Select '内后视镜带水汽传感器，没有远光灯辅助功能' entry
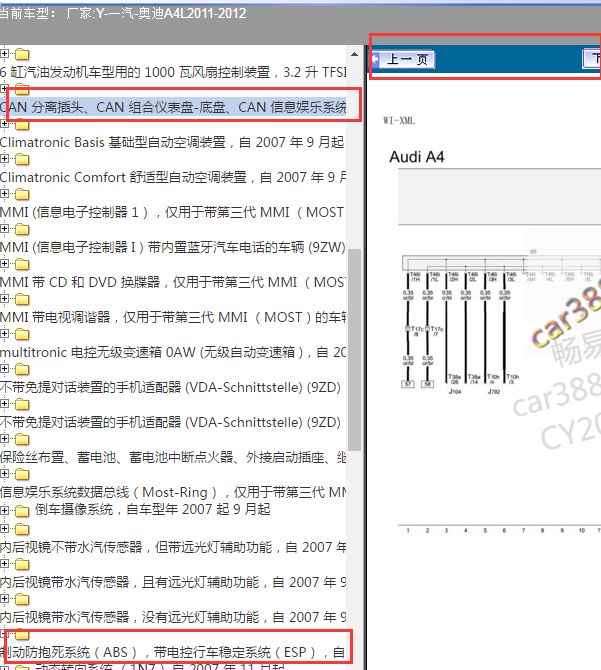This screenshot has width=601, height=670. coord(173,617)
